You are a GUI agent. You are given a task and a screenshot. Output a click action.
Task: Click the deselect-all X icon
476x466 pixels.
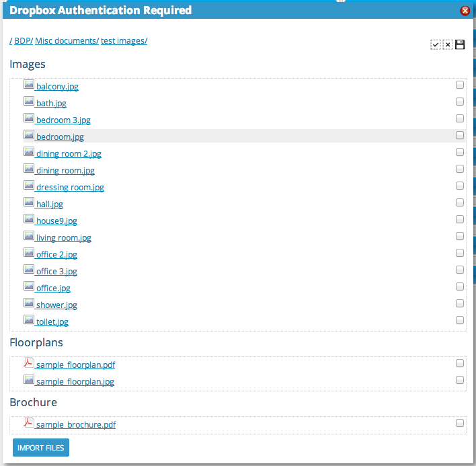click(448, 44)
